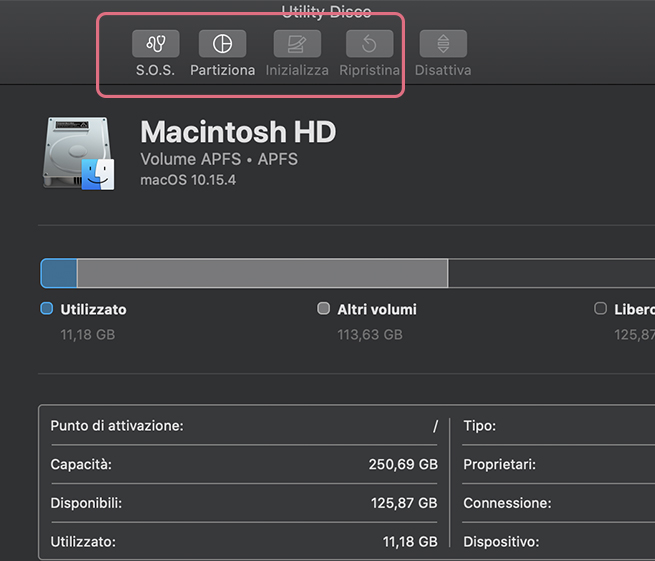The image size is (655, 561).
Task: Click the gray Altri volumi legend swatch
Action: click(x=323, y=309)
